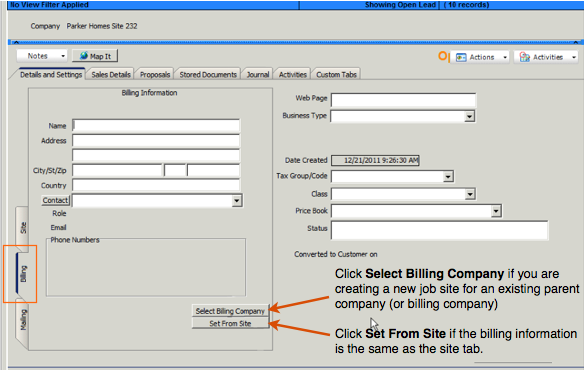Click the 'Showing Open Lead' status text
Viewport: 584px width, 370px height.
click(400, 5)
